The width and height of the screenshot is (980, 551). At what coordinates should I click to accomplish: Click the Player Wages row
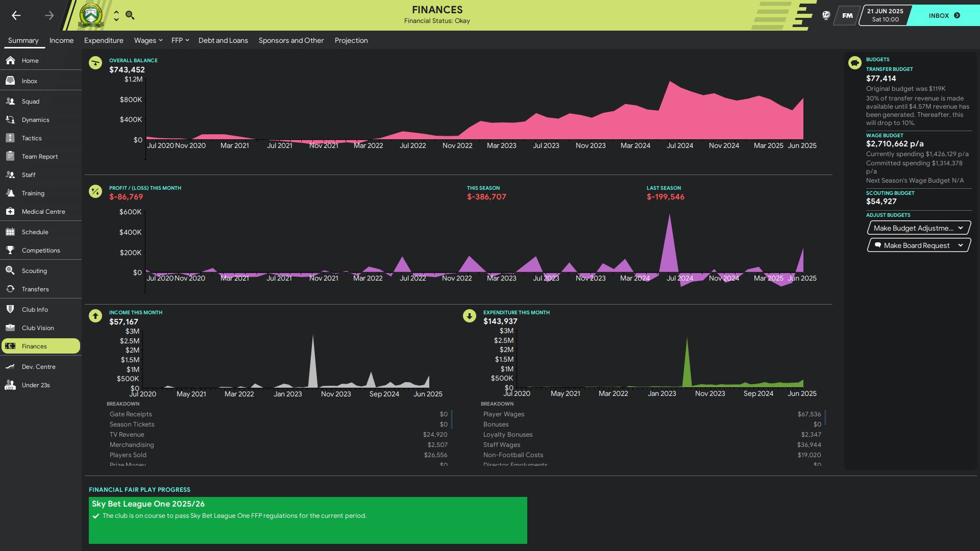(x=652, y=414)
